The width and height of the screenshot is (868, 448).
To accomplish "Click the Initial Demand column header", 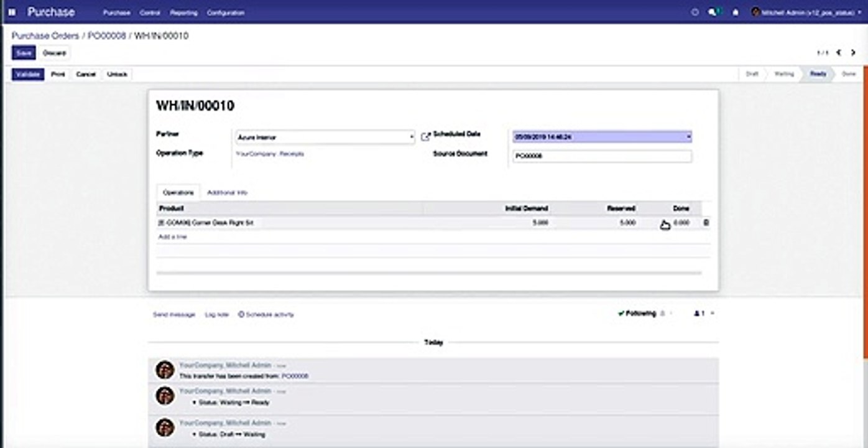I will 527,208.
